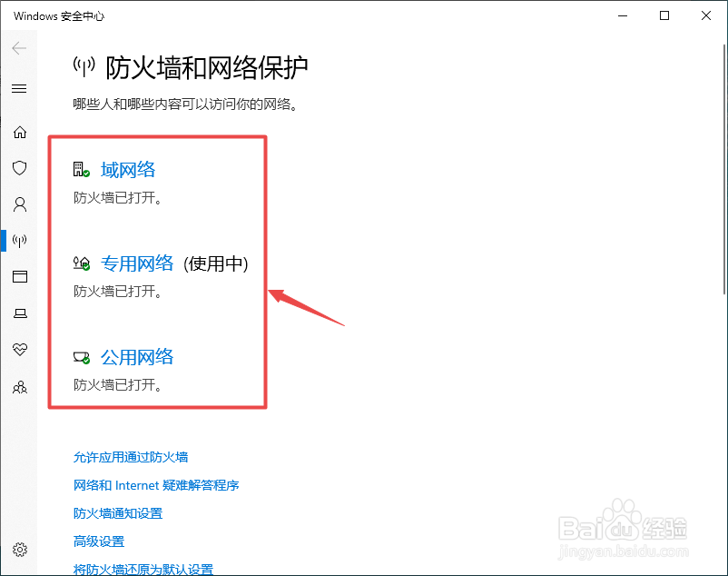Open 域网络 firewall settings
Screen dimensions: 728x576
point(127,169)
